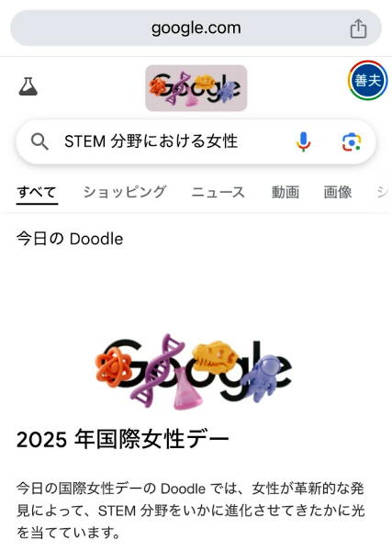The height and width of the screenshot is (551, 392).
Task: Open the 動画 results tab
Action: [286, 192]
